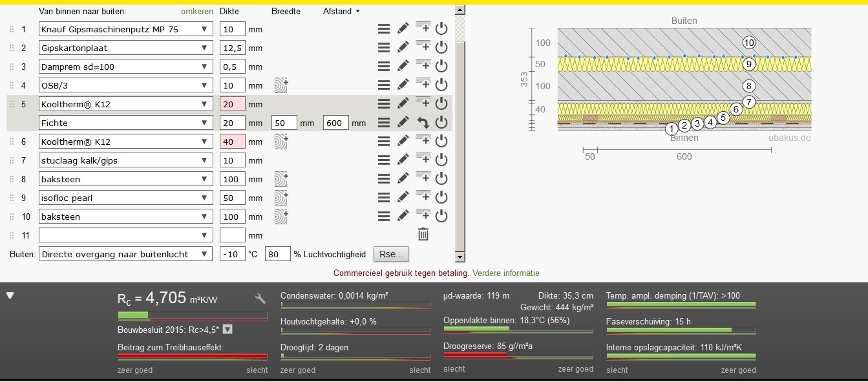Click add-layer icon in row 8 baksteen
Screen dimensions: 868x382
423,178
